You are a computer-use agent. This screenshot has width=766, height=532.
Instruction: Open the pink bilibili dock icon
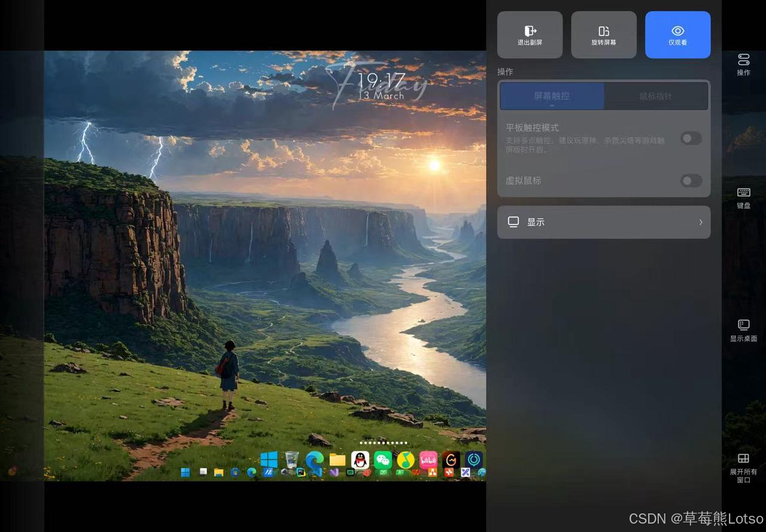428,460
